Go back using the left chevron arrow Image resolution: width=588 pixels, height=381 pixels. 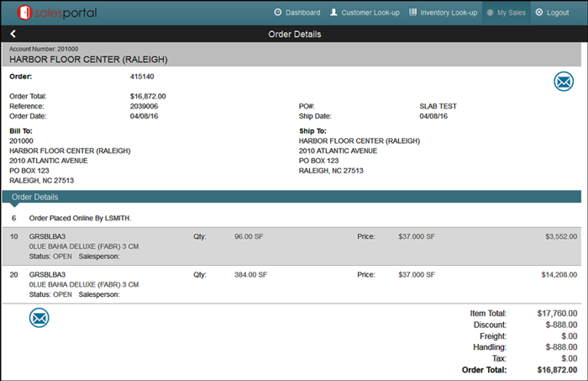point(13,34)
